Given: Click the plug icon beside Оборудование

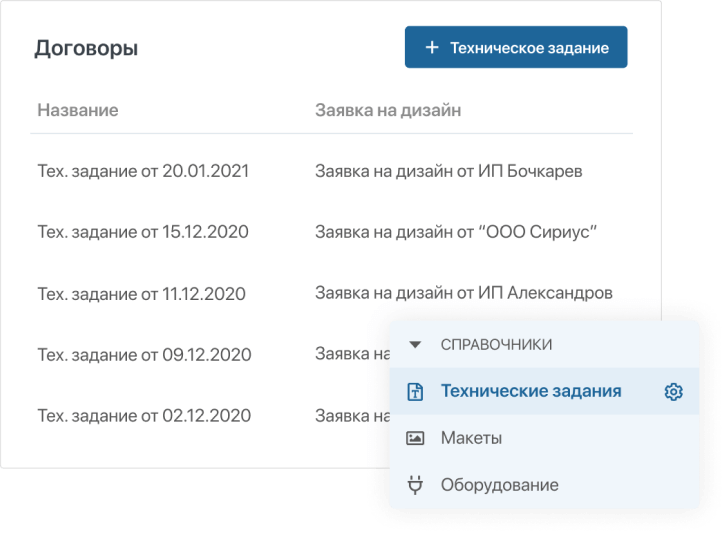Looking at the screenshot, I should coord(415,485).
